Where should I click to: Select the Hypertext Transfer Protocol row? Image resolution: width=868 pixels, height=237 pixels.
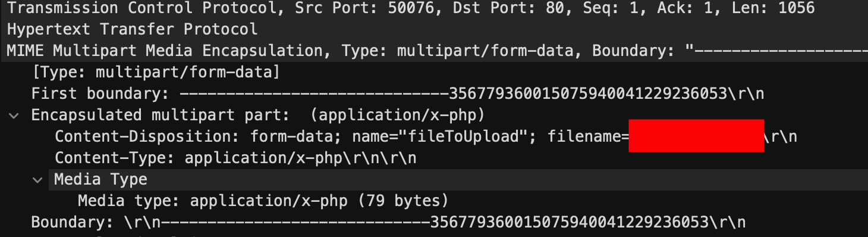(x=434, y=30)
